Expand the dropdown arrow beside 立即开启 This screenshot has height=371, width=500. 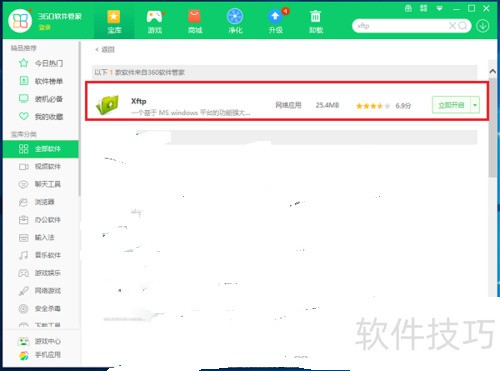click(x=475, y=105)
